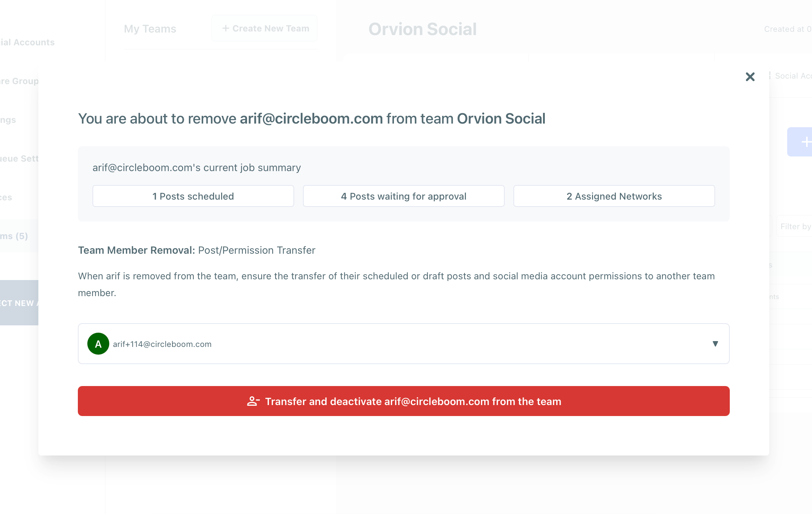
Task: Click the Connect New Account button
Action: [19, 303]
